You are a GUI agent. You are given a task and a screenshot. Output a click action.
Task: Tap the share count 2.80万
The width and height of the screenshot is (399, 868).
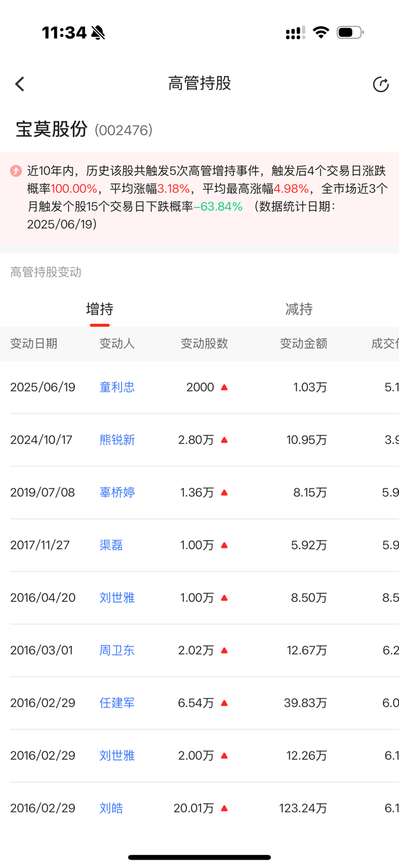click(196, 440)
